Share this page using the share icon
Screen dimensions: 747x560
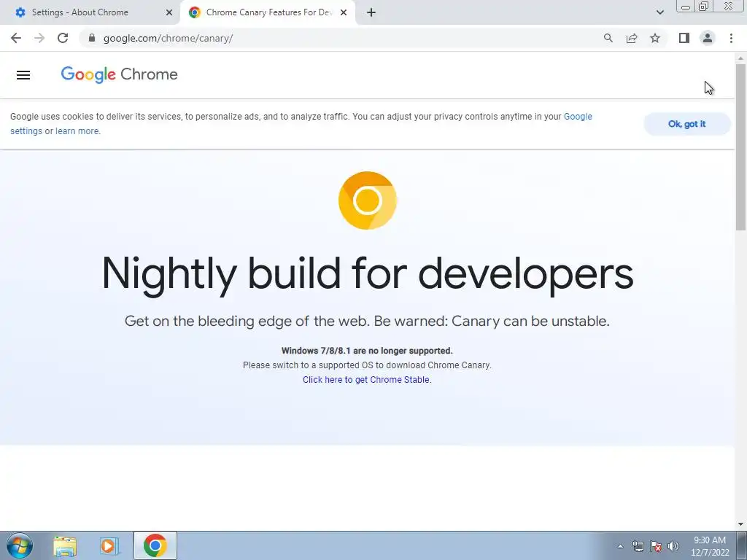[x=632, y=38]
